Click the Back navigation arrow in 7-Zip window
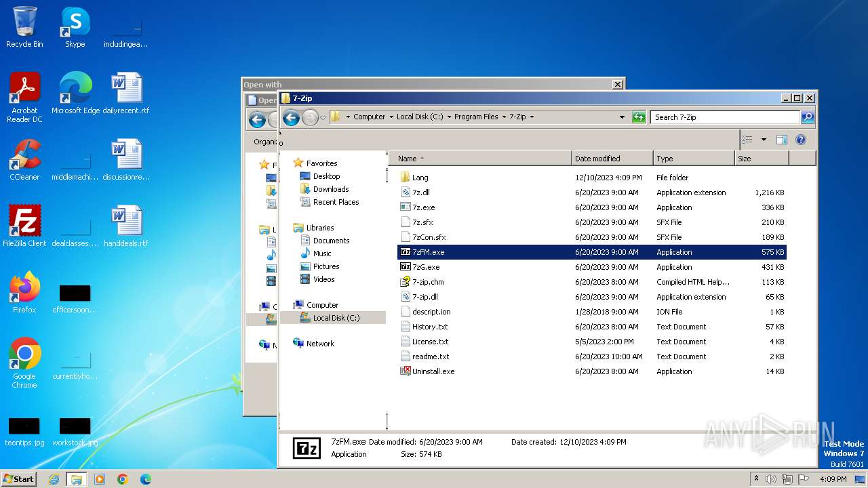Viewport: 868px width, 488px height. click(x=291, y=117)
